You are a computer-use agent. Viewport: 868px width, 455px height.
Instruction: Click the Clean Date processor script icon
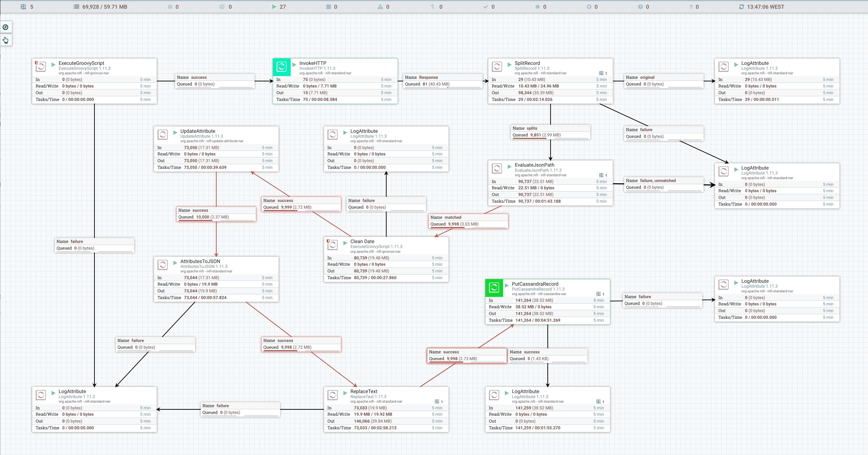332,245
